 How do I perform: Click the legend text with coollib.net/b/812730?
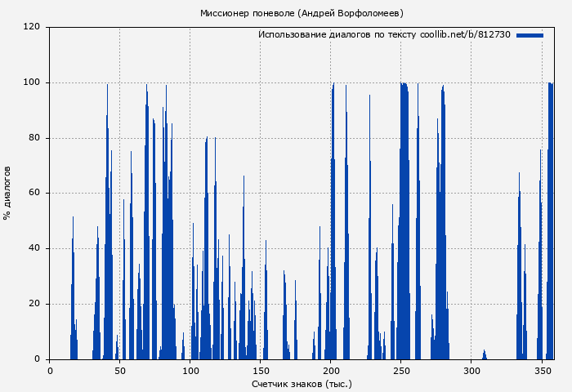[x=383, y=35]
